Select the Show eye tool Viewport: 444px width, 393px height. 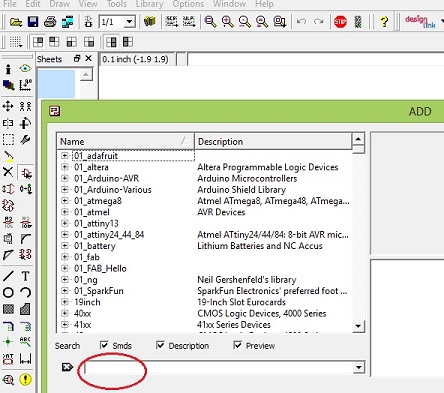pyautogui.click(x=25, y=69)
